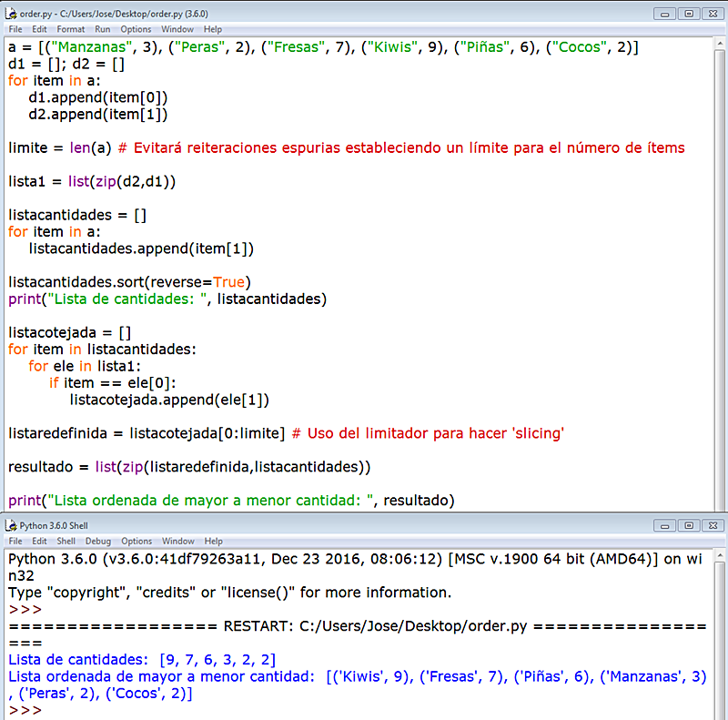Click the 'resultado = list(zip(...))' line

[189, 466]
